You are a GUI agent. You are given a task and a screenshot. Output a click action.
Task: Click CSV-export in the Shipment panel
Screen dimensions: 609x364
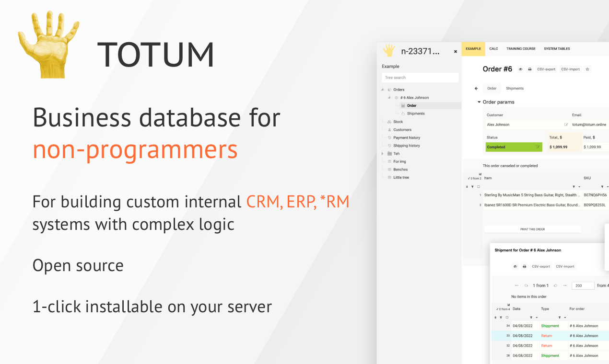[x=541, y=266]
